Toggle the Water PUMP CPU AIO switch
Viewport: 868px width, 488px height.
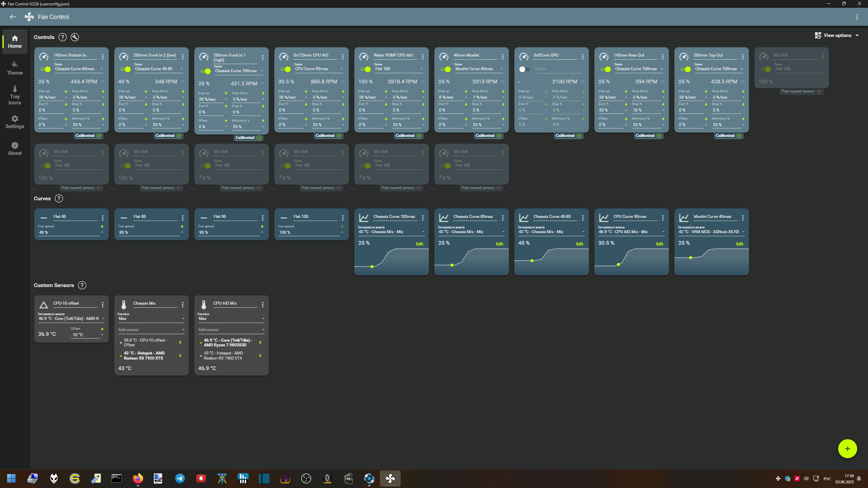(x=366, y=69)
